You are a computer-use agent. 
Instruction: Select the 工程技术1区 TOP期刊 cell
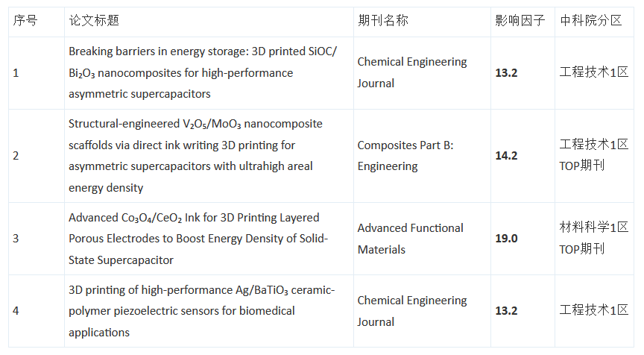pyautogui.click(x=593, y=154)
